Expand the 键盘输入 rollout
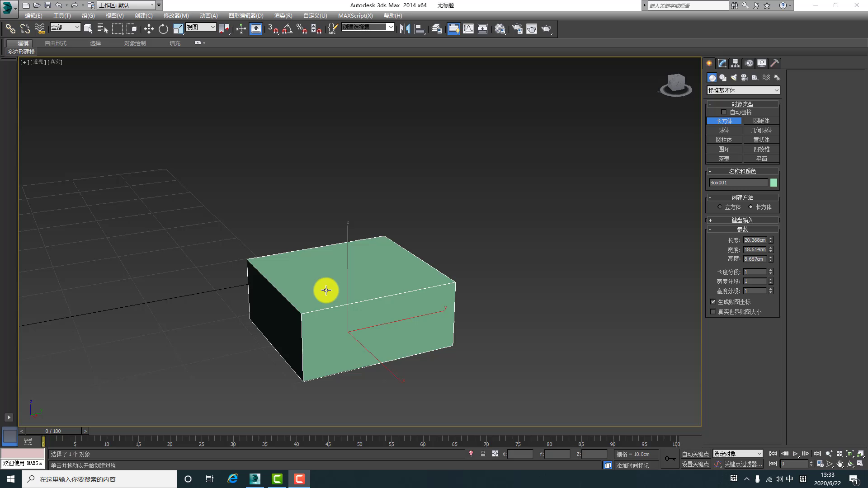 (742, 220)
